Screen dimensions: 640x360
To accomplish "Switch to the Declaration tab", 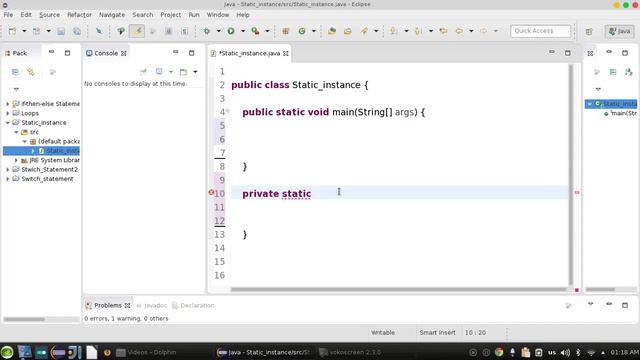I will [193, 305].
